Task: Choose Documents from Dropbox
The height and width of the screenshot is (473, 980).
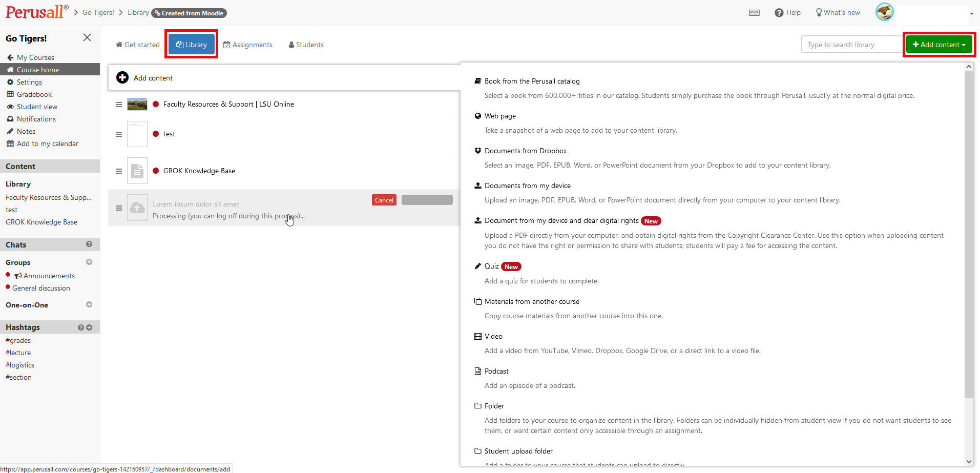Action: point(526,151)
